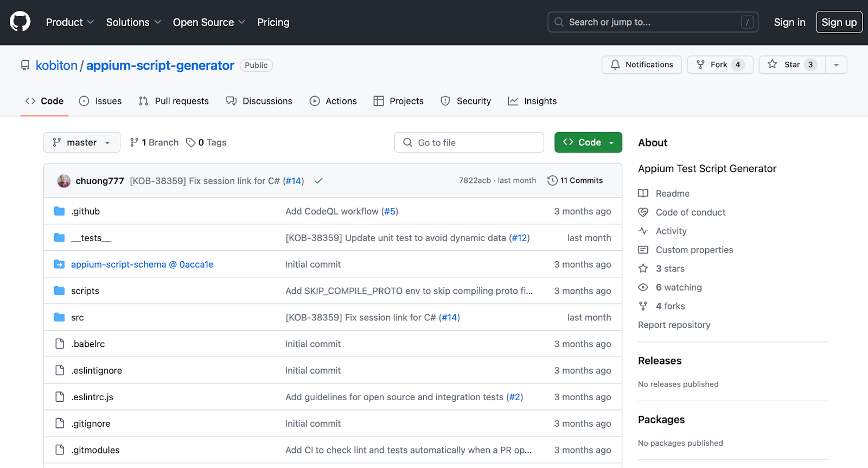Click the Code of conduct heart icon
Screen dimensions: 868x468
click(643, 212)
